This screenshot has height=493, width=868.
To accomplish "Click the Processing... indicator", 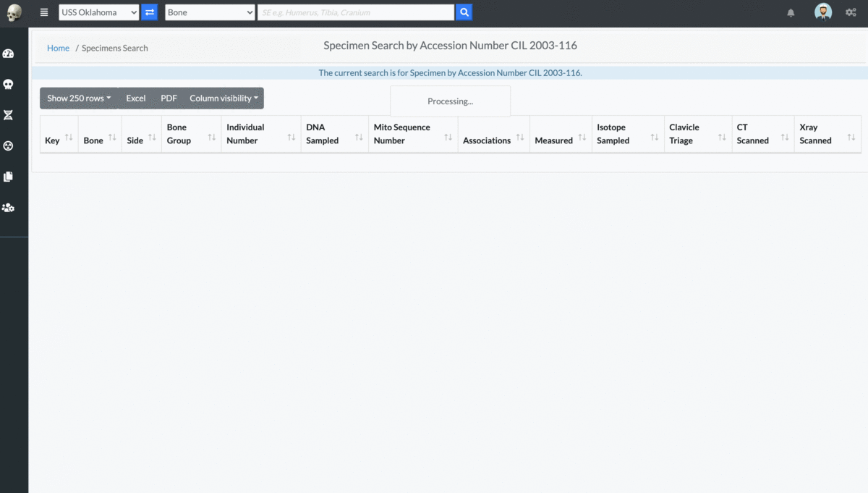I will 450,101.
